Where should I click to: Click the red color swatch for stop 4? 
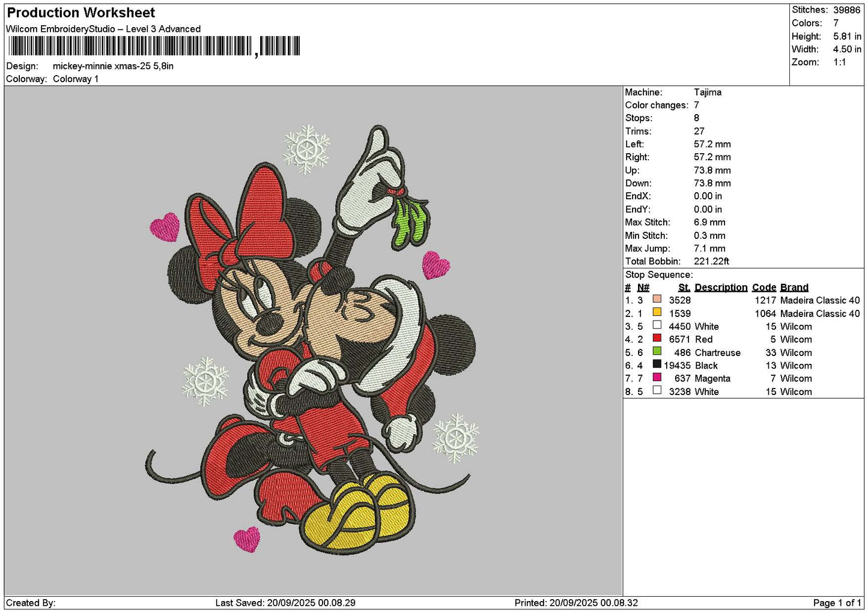[x=657, y=338]
